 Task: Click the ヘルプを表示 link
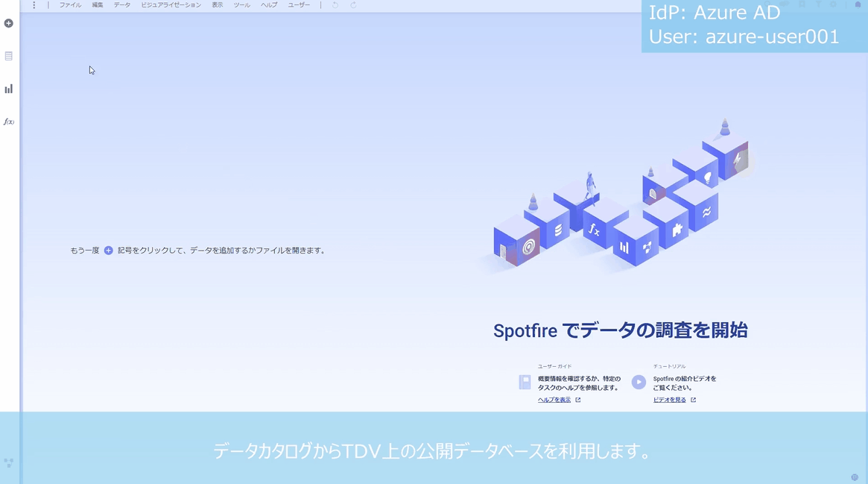[x=554, y=399]
